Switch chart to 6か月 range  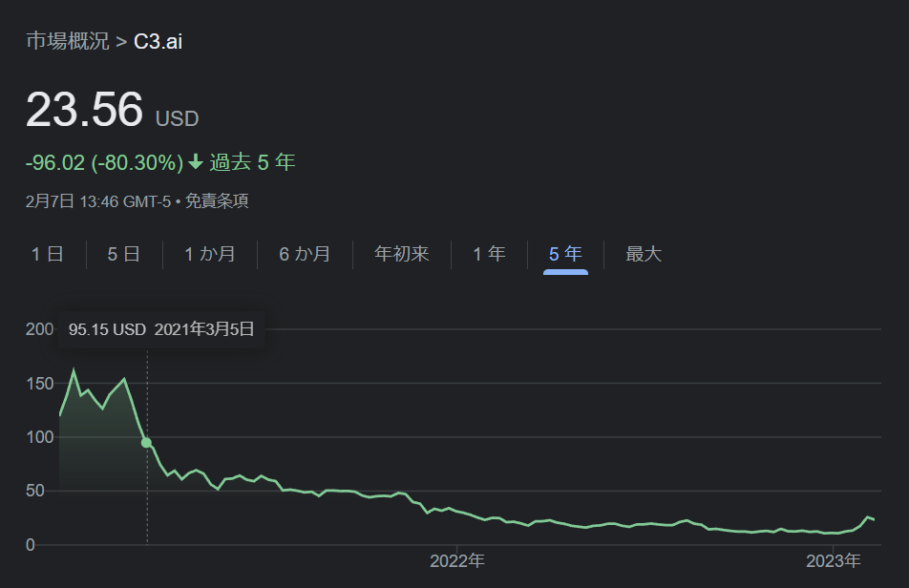305,254
